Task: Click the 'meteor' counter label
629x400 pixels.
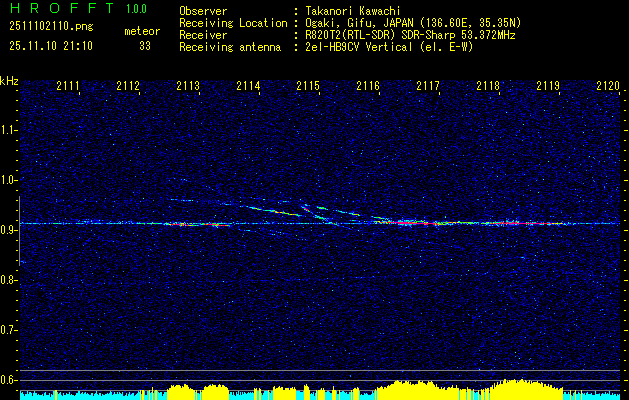Action: [142, 31]
